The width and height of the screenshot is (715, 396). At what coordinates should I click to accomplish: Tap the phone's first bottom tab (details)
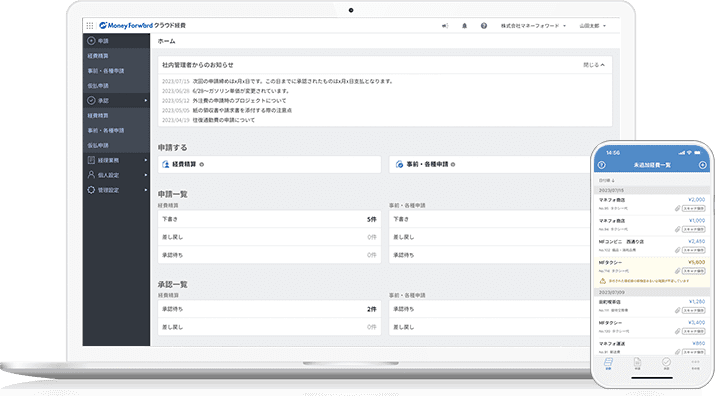pos(608,364)
